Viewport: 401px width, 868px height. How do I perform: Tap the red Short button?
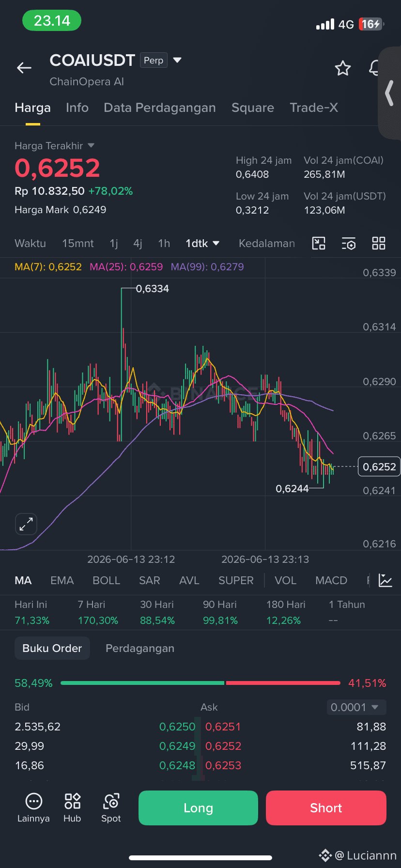326,808
